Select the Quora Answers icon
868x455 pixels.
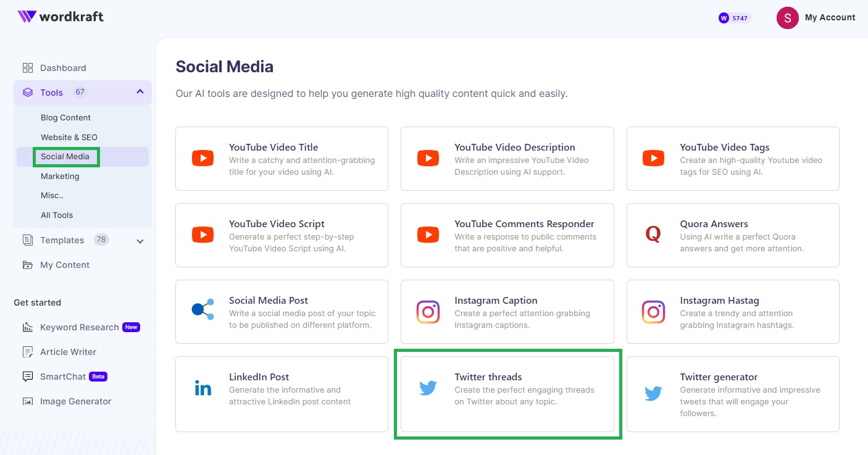(653, 235)
